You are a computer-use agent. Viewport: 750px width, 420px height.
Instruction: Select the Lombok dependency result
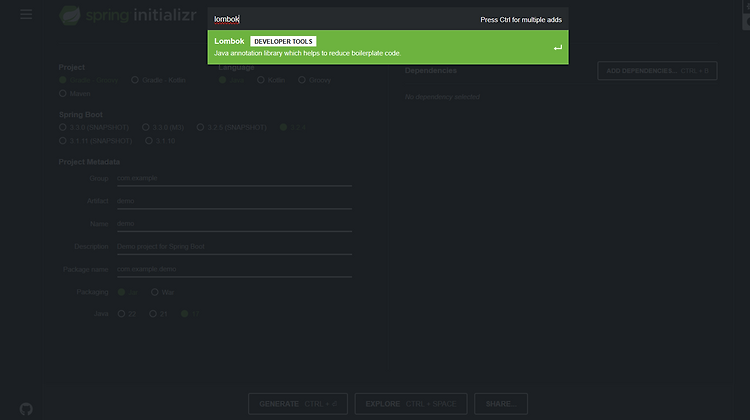(x=388, y=47)
